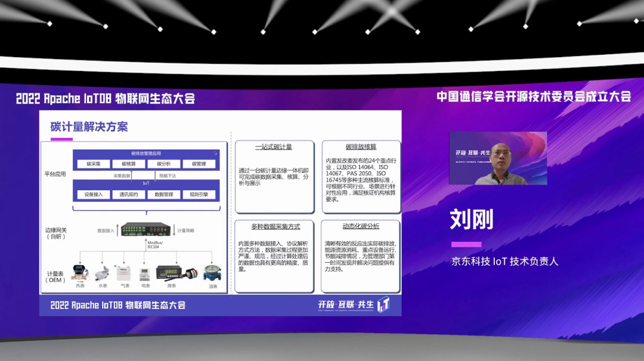Click the ModBus/IEC104 protocol label
This screenshot has height=361, width=644.
(155, 244)
